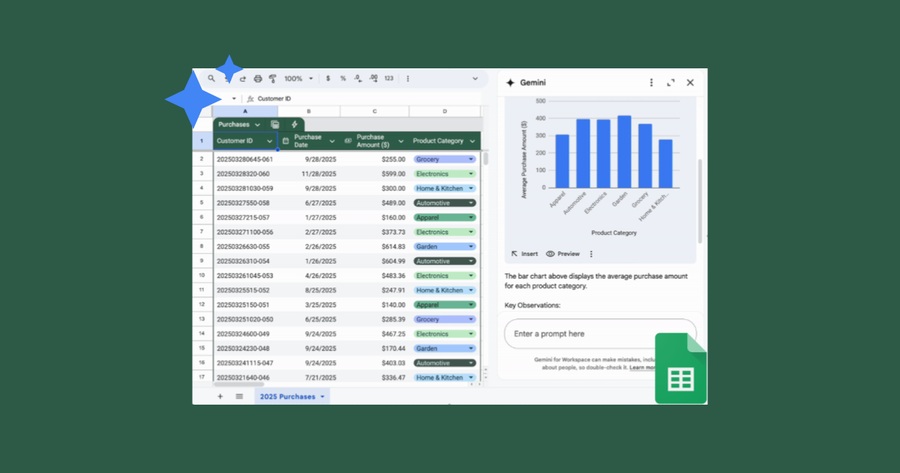Click the redo arrow icon

pos(243,79)
